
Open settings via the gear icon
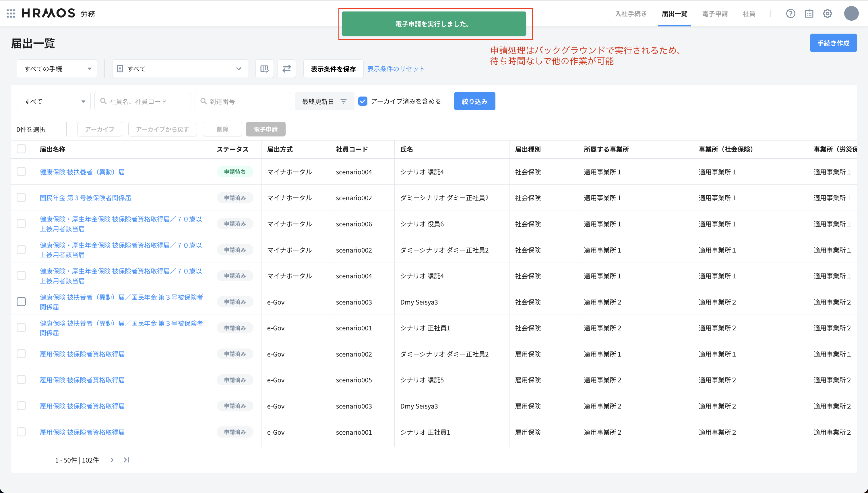coord(828,14)
